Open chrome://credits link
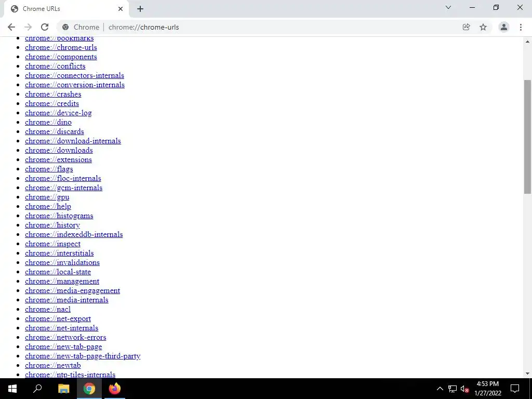Image resolution: width=532 pixels, height=399 pixels. [52, 103]
